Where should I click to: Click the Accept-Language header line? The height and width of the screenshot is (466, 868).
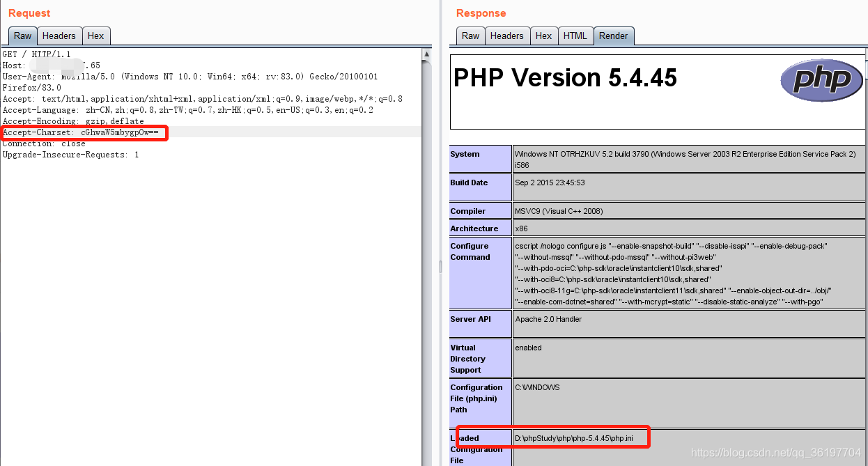[x=188, y=110]
